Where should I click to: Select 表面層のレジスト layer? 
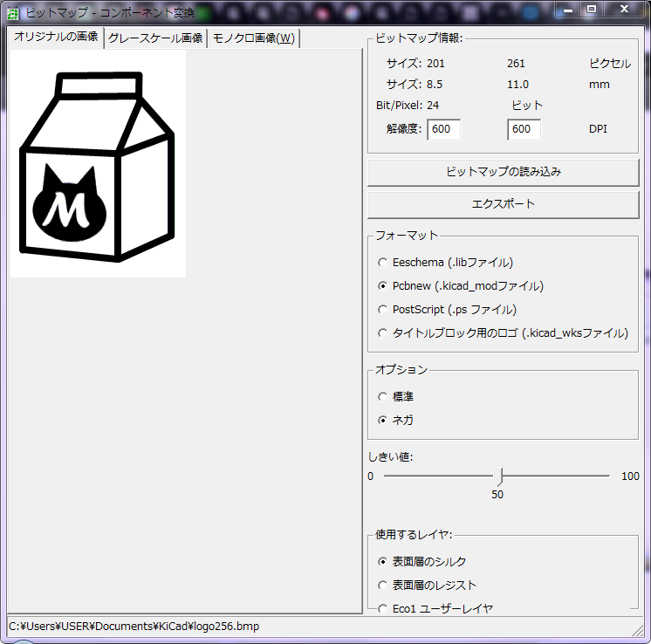tap(427, 586)
